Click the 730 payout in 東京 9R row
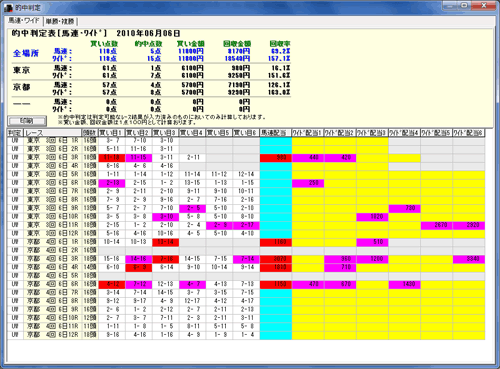The width and height of the screenshot is (500, 369). (404, 208)
